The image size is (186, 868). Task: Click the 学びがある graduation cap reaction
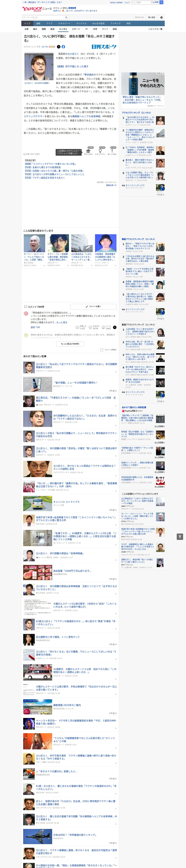click(89, 151)
